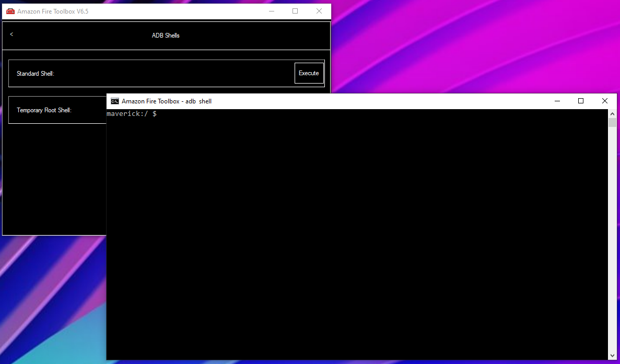Click the "maverick:/ $" prompt in terminal
The image size is (620, 364).
[131, 114]
